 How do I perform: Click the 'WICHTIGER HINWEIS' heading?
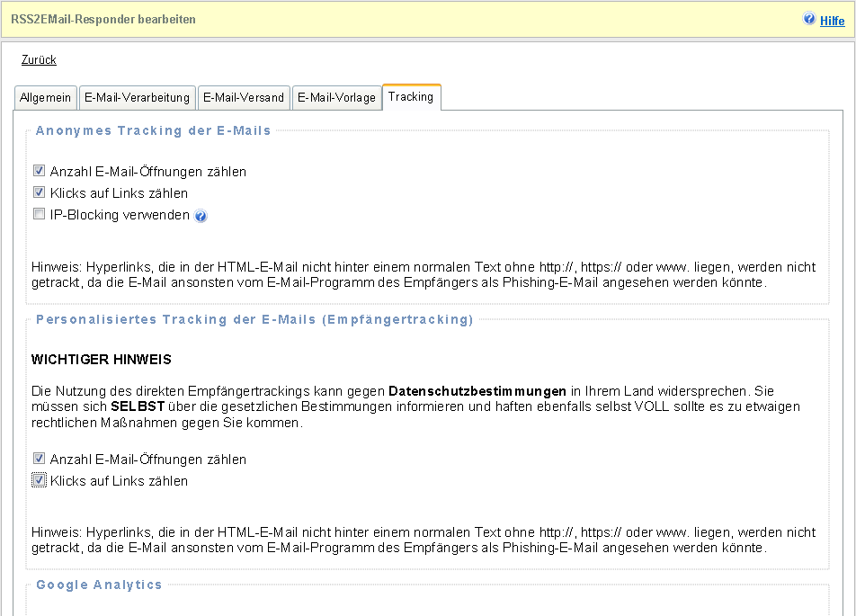101,360
